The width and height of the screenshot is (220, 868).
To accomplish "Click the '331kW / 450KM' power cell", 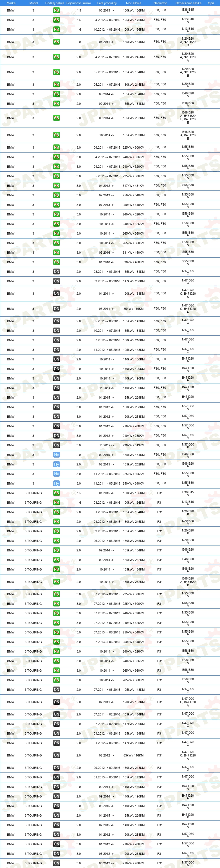I will click(x=134, y=252).
